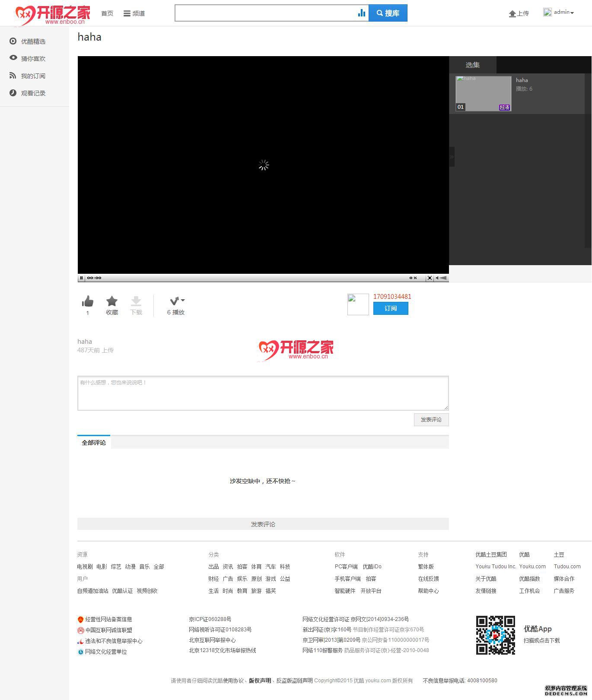Viewport: 592px width, 700px height.
Task: Open the Tudou.com footer link
Action: (x=567, y=567)
